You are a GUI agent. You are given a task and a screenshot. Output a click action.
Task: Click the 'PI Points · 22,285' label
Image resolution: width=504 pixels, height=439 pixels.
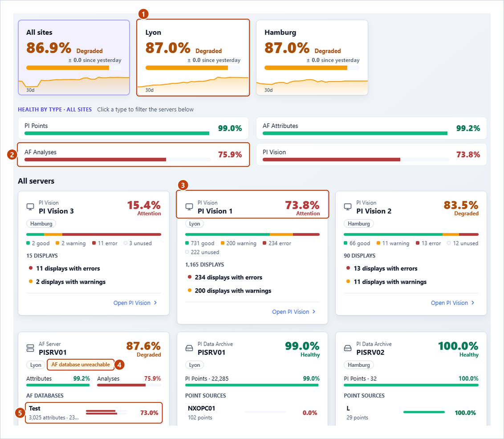[207, 379]
